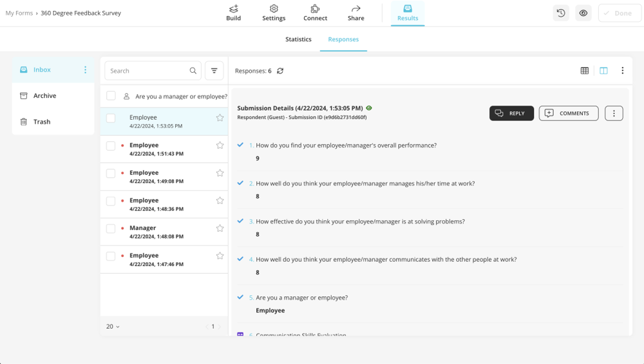
Task: Open submission details three-dot menu
Action: (614, 113)
